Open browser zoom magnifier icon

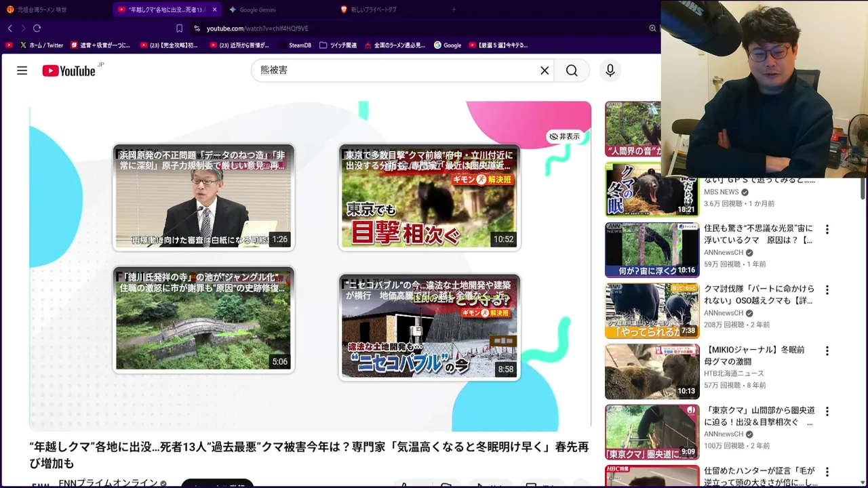(x=652, y=28)
